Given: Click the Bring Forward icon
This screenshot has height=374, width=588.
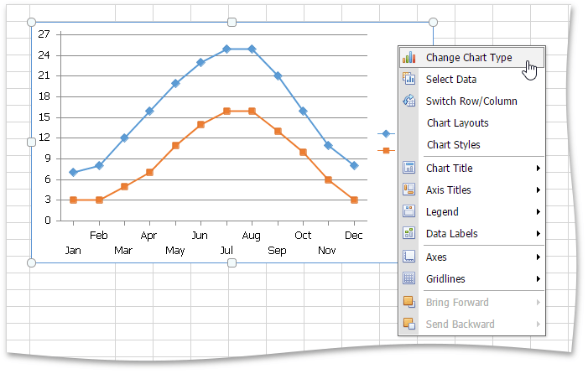Looking at the screenshot, I should coord(408,302).
